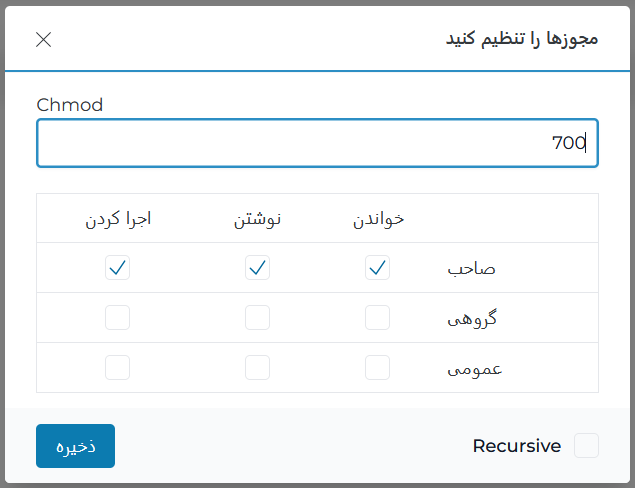Enable group (گروهی) write (نوشتن) permission
This screenshot has width=635, height=488.
coord(257,318)
